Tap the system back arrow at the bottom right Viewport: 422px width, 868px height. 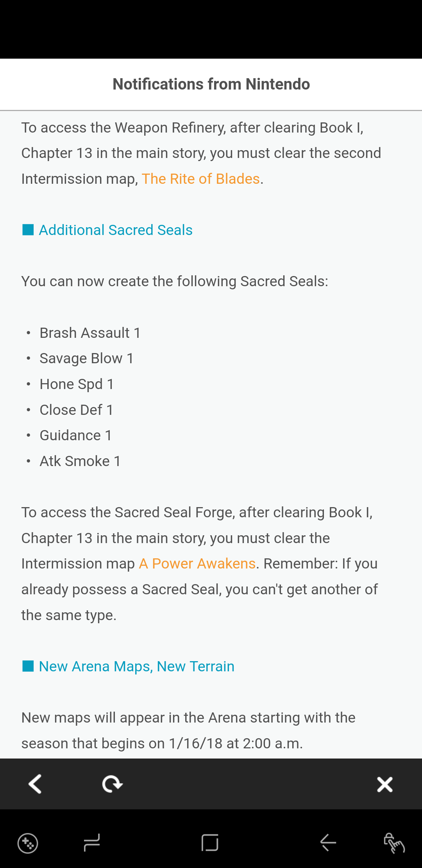(x=328, y=842)
